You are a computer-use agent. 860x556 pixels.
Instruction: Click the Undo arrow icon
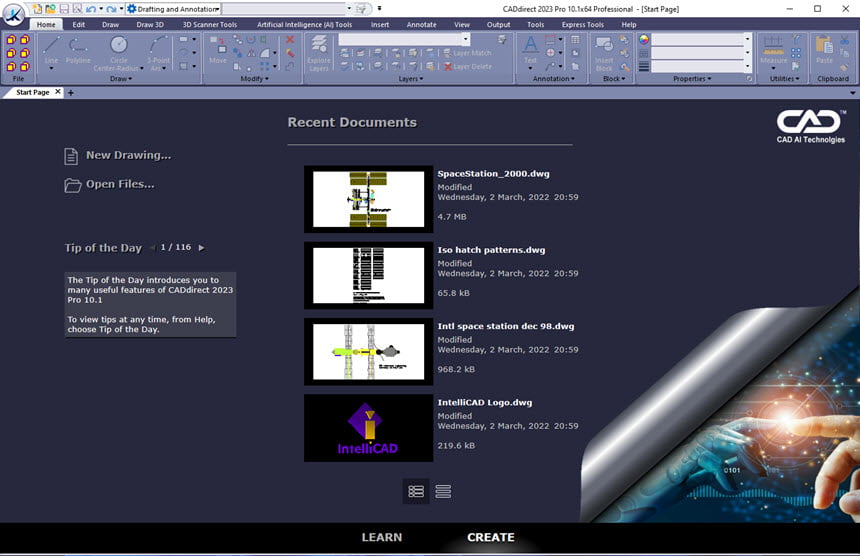[x=90, y=9]
